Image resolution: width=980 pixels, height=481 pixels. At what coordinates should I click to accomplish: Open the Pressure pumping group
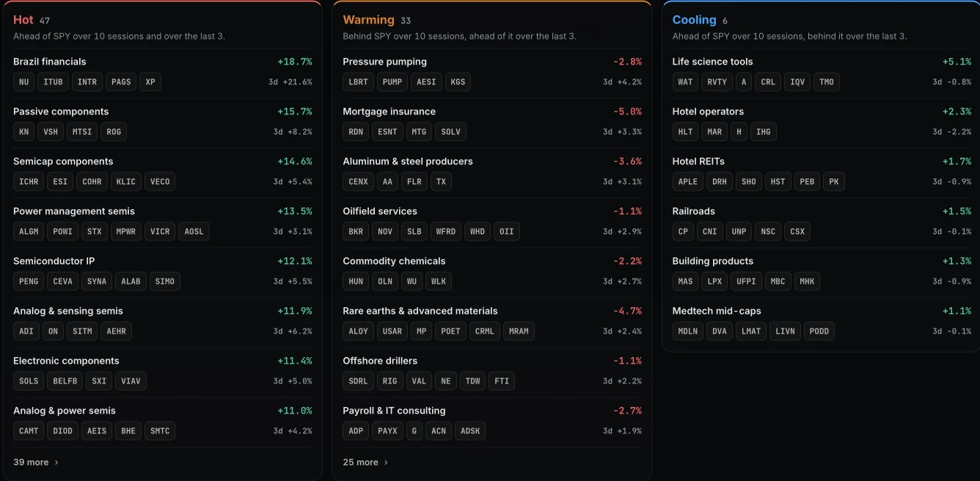[384, 62]
